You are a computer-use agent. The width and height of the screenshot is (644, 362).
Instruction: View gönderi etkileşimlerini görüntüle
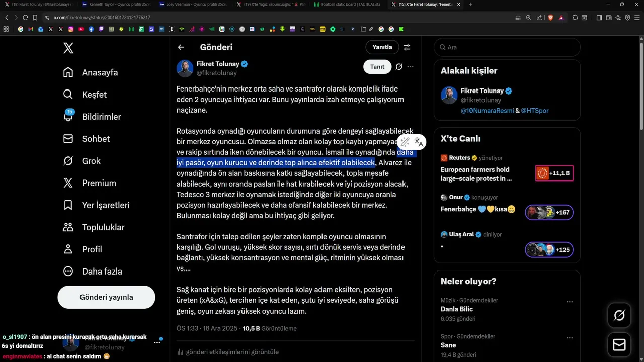tap(228, 352)
